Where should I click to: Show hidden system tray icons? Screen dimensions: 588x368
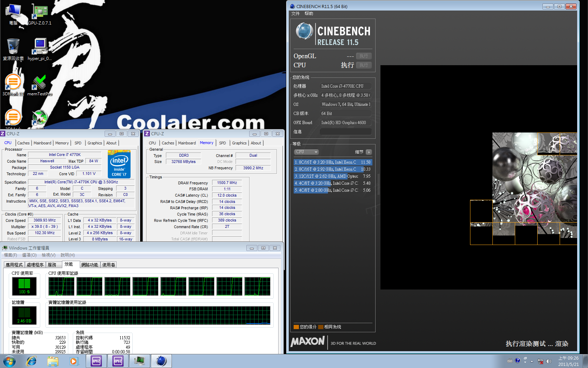click(x=532, y=361)
